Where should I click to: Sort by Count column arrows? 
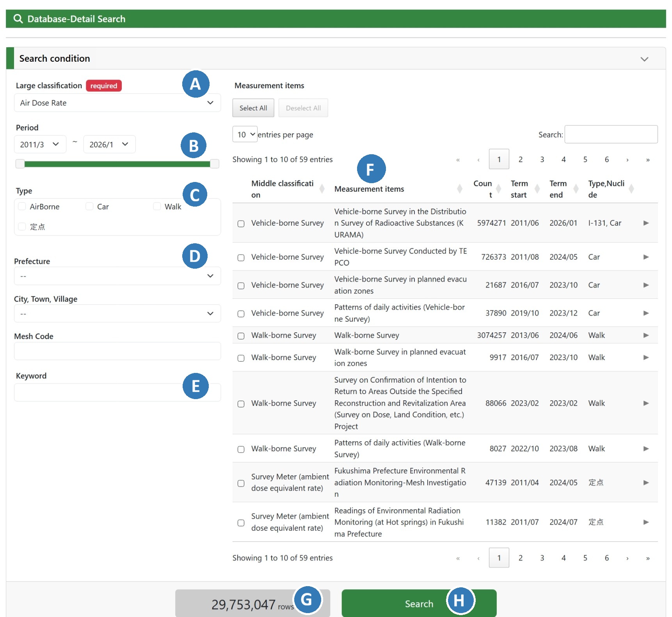(498, 189)
